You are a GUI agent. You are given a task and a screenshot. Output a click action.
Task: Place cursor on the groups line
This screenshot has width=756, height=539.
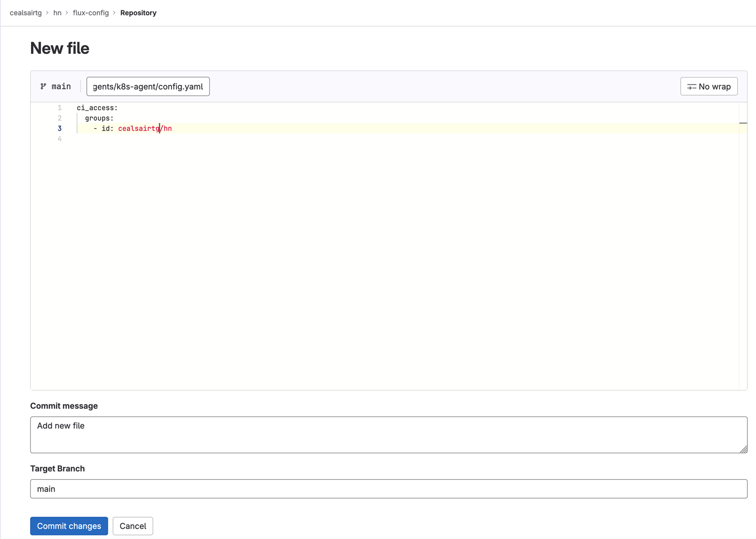[x=99, y=118]
